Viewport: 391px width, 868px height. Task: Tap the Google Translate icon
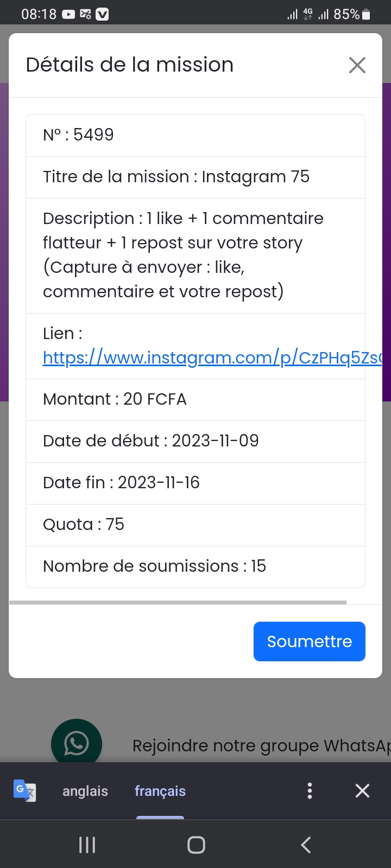click(24, 790)
